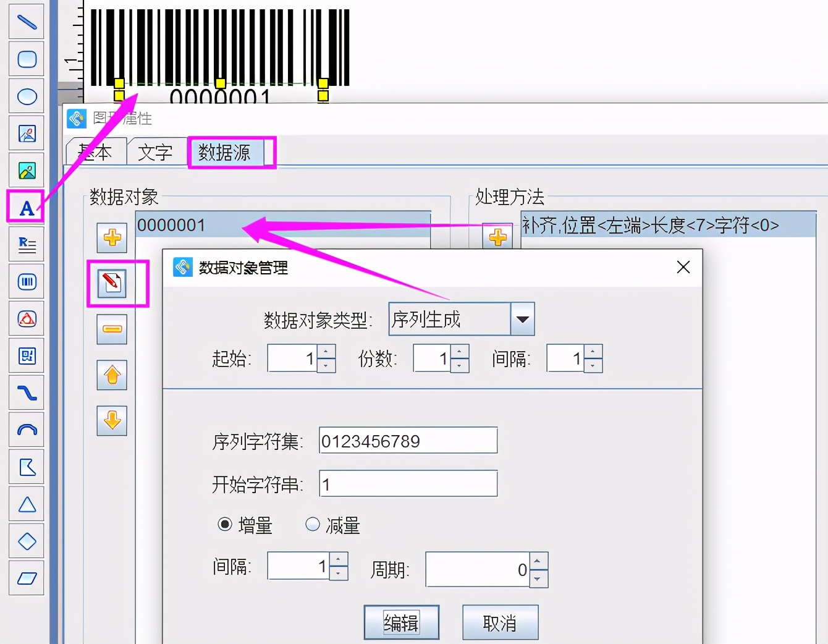Switch to the 文字 tab

click(156, 152)
